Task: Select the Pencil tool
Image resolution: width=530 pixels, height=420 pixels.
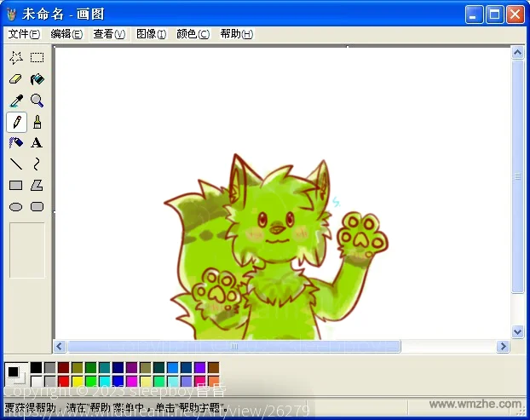Action: [x=16, y=122]
